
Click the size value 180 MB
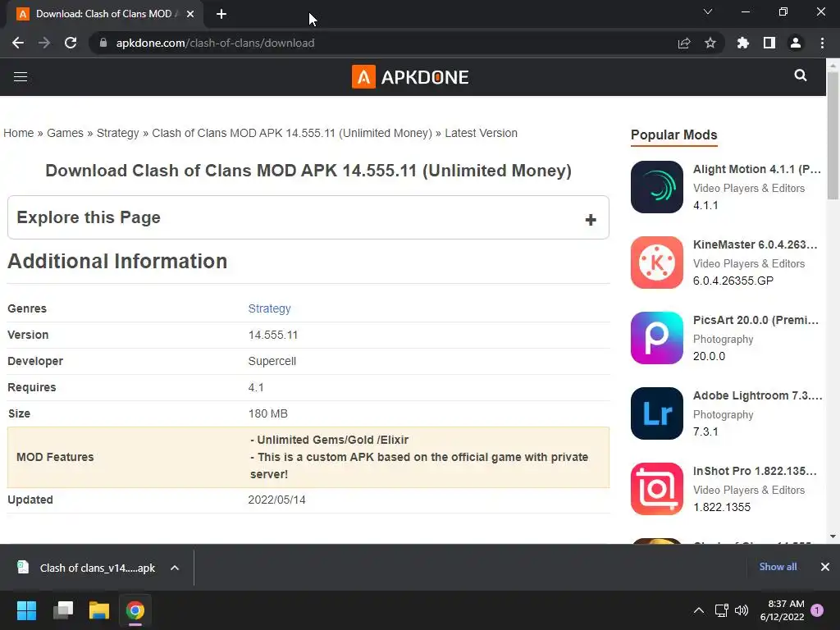(x=268, y=413)
